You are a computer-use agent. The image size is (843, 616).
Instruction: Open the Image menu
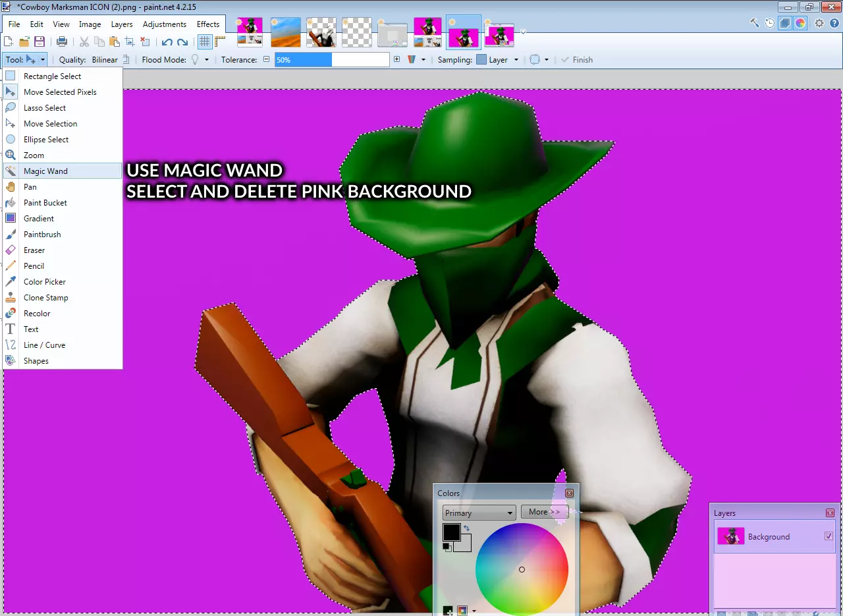(x=90, y=24)
